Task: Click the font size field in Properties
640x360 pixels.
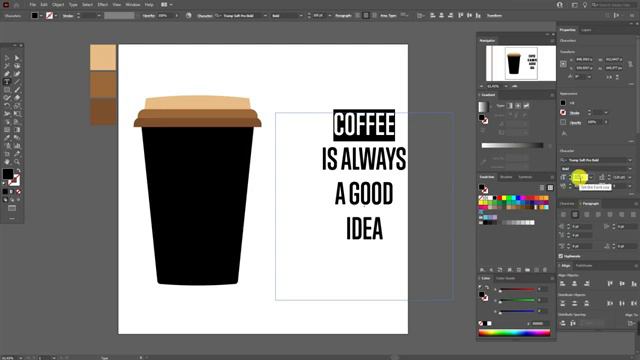Action: click(580, 177)
